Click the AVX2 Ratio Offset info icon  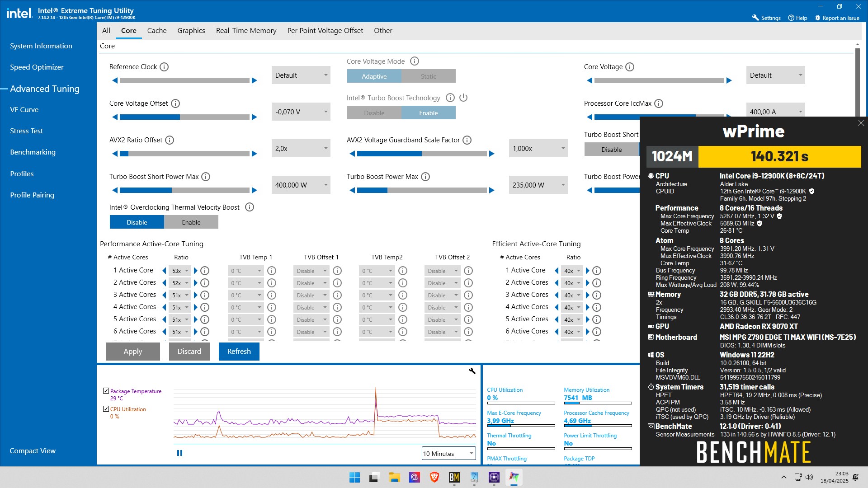(170, 140)
